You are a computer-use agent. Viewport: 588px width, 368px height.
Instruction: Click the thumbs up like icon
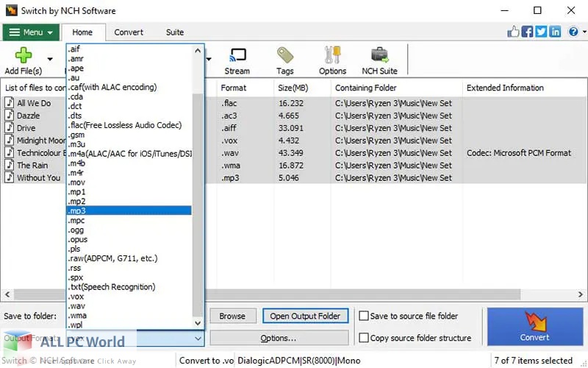[513, 32]
